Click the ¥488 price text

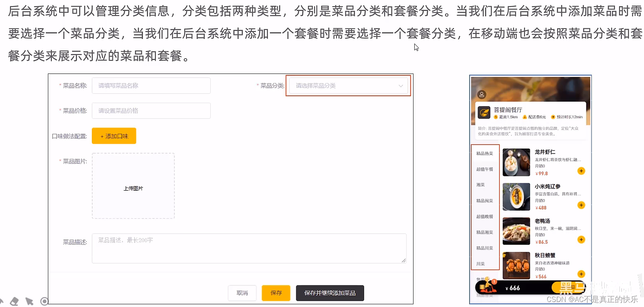point(541,208)
